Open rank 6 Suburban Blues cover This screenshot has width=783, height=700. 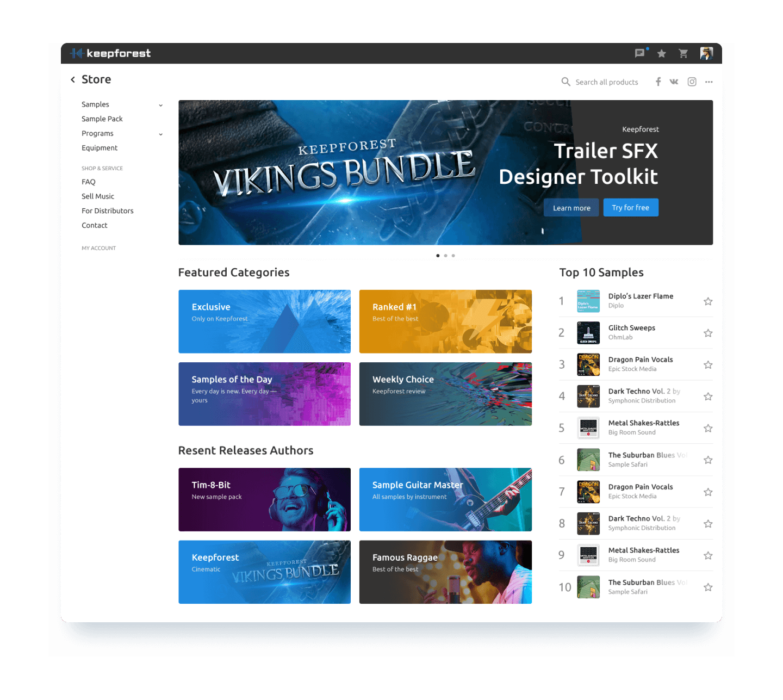[x=588, y=460]
